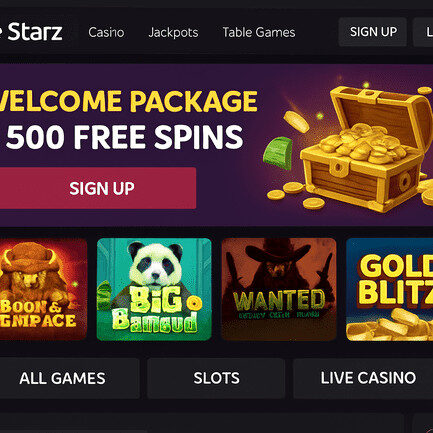Open the buffalo slot game thumbnail
The height and width of the screenshot is (433, 433).
tap(43, 289)
